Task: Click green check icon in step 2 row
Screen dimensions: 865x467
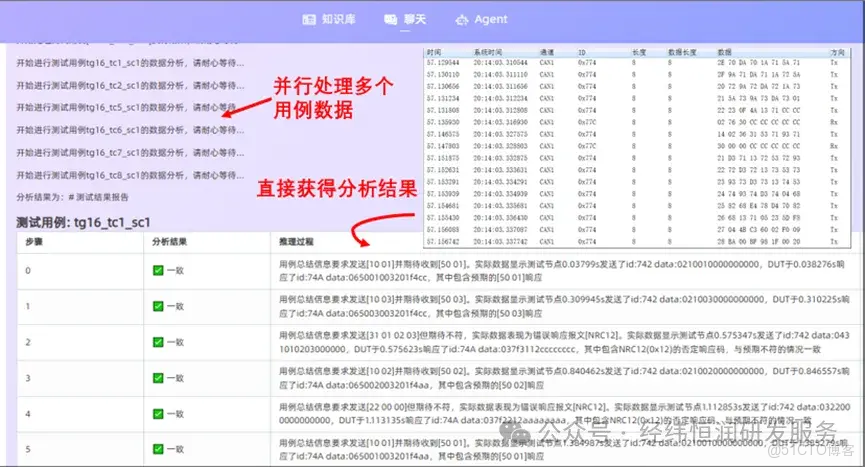Action: (x=158, y=342)
